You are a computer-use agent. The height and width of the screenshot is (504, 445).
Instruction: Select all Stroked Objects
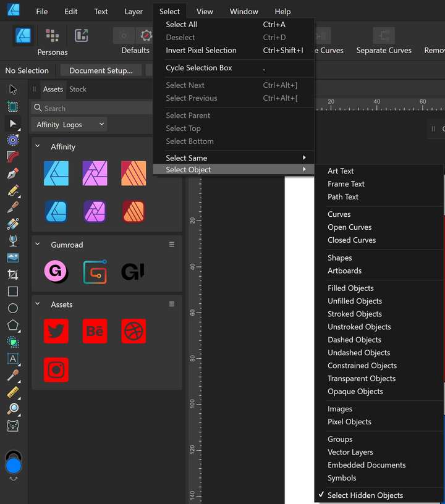(x=379, y=314)
